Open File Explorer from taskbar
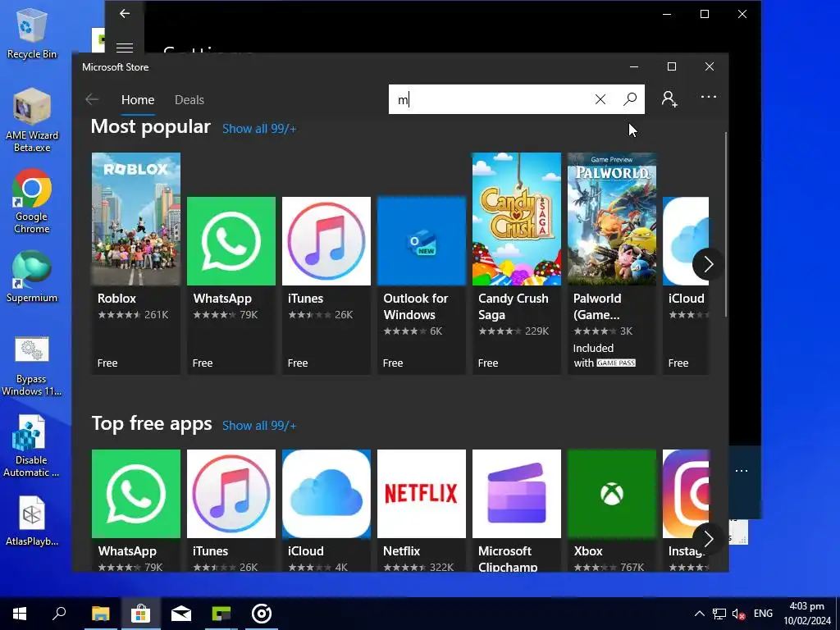The width and height of the screenshot is (840, 630). pos(100,614)
